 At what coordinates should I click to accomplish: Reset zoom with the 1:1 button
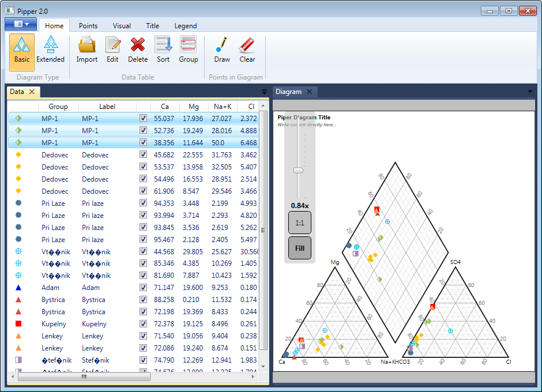click(300, 223)
